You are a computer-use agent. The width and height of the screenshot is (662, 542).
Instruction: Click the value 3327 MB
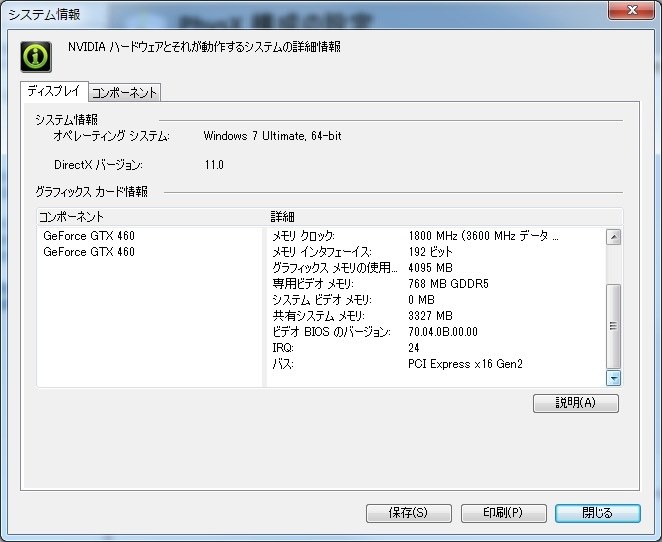point(430,316)
